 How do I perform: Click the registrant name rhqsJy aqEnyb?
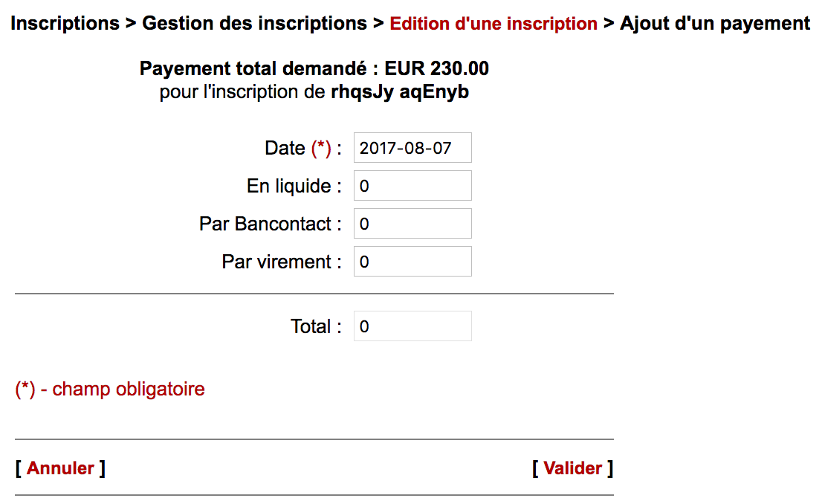pyautogui.click(x=400, y=93)
